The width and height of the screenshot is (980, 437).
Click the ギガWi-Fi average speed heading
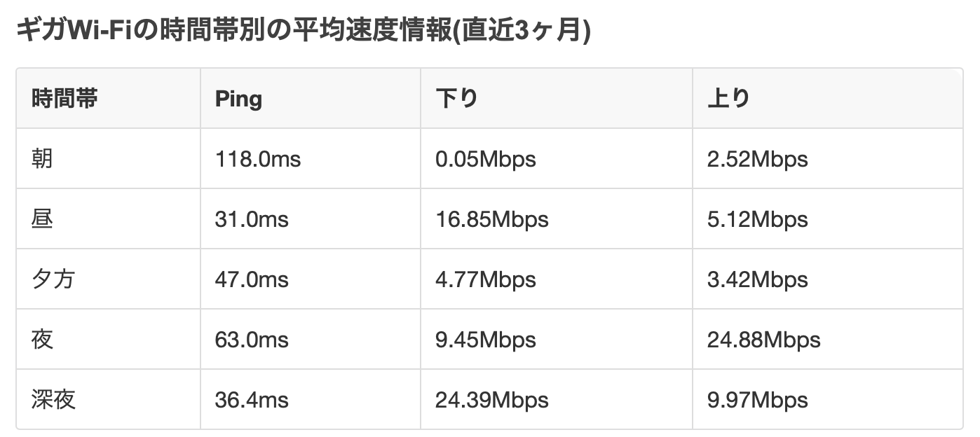[x=303, y=32]
